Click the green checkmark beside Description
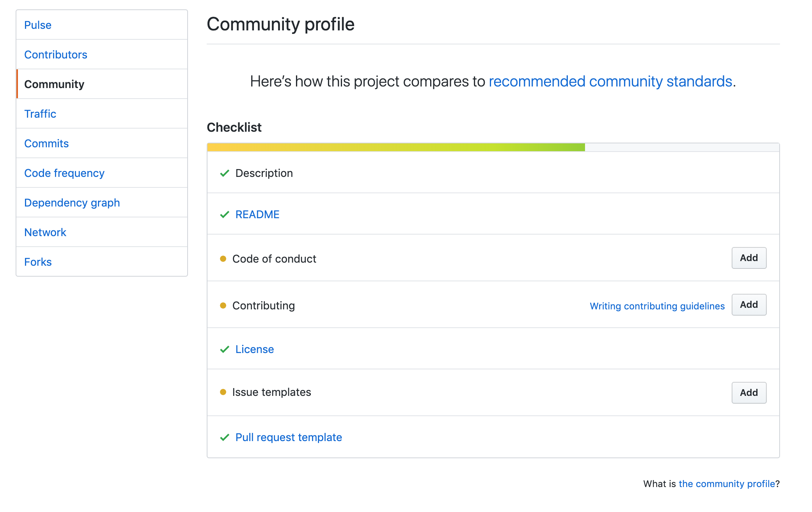Image resolution: width=812 pixels, height=512 pixels. (x=224, y=173)
